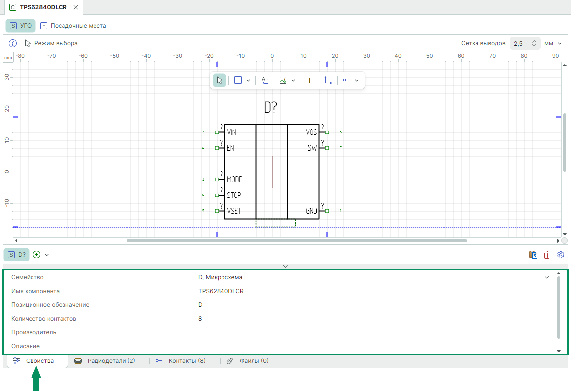Select the arrow pointer tool in floating toolbar
This screenshot has width=571, height=392.
(220, 80)
